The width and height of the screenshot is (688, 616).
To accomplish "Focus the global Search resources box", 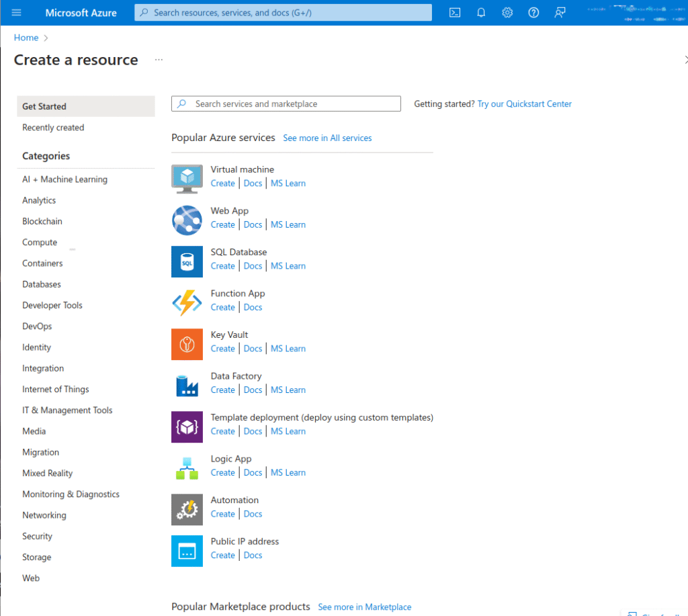I will coord(283,13).
